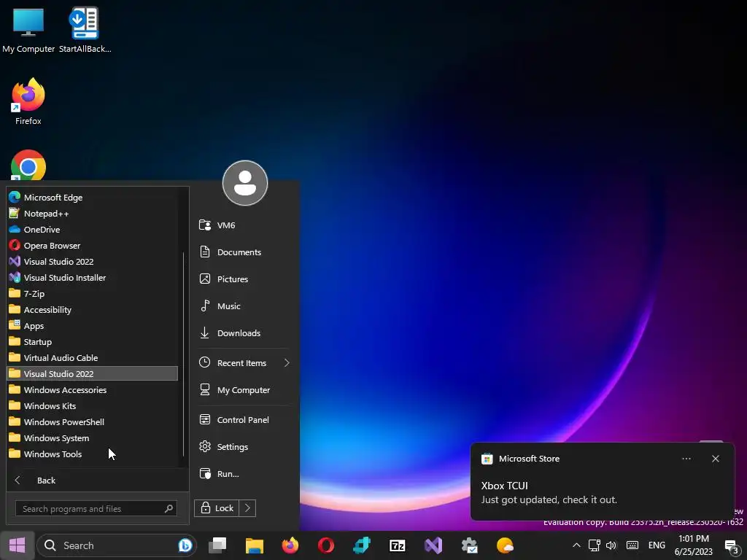Open OneDrive in the programs list
This screenshot has width=747, height=560.
92,230
